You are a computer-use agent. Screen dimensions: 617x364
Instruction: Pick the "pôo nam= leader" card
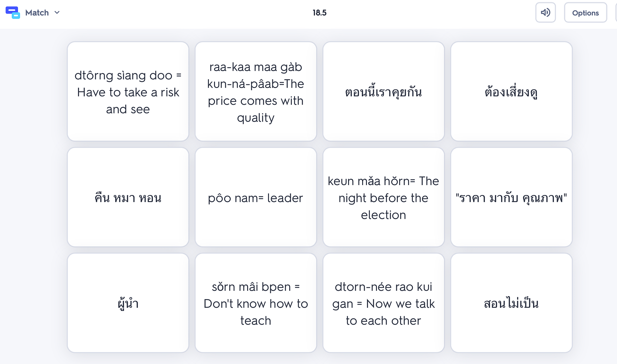(x=256, y=197)
